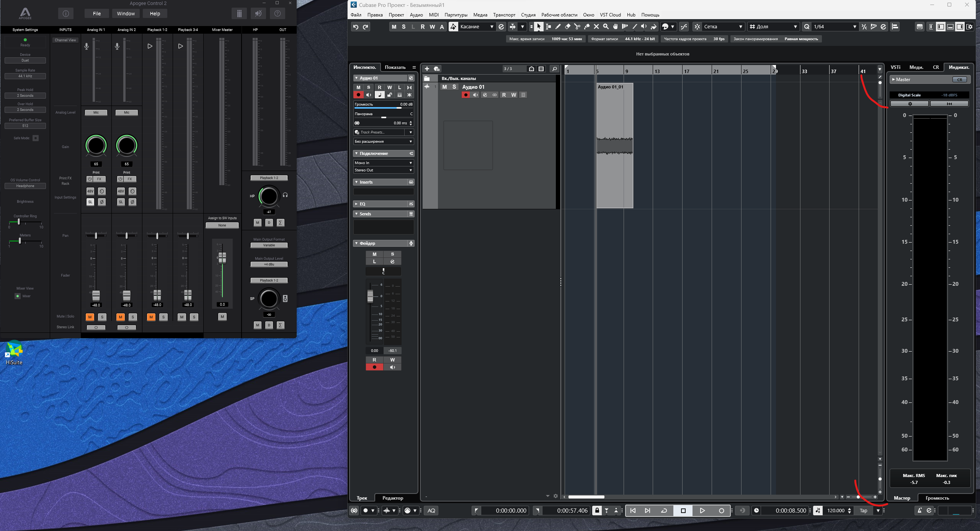
Task: Toggle 48V phantom power on Analog IN 1
Action: coord(90,191)
